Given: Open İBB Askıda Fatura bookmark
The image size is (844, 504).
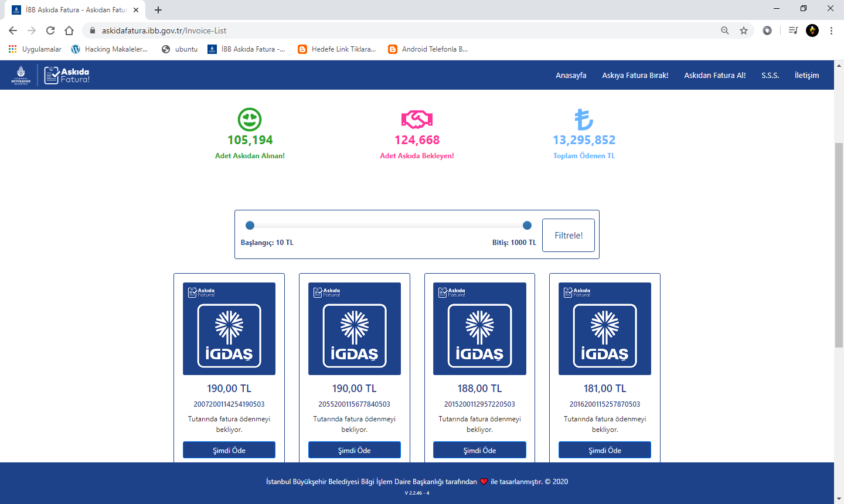Looking at the screenshot, I should [x=247, y=49].
